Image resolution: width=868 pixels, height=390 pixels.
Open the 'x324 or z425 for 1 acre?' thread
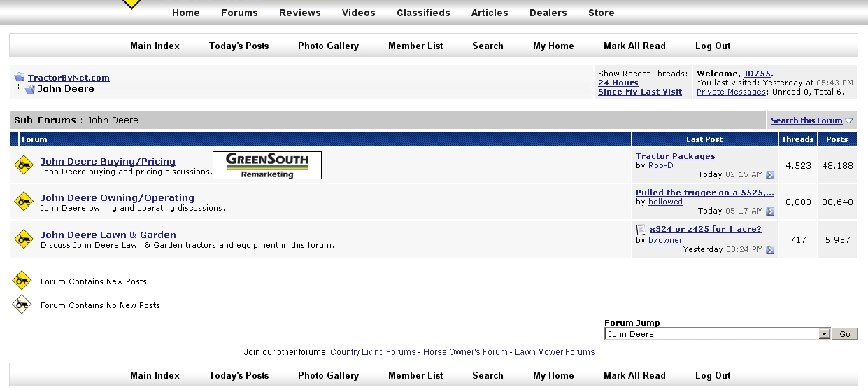tap(706, 229)
